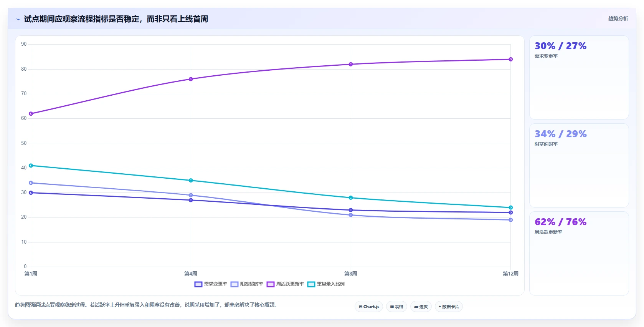This screenshot has width=644, height=327.
Task: Click the trend icon beside the header title
Action: [18, 19]
